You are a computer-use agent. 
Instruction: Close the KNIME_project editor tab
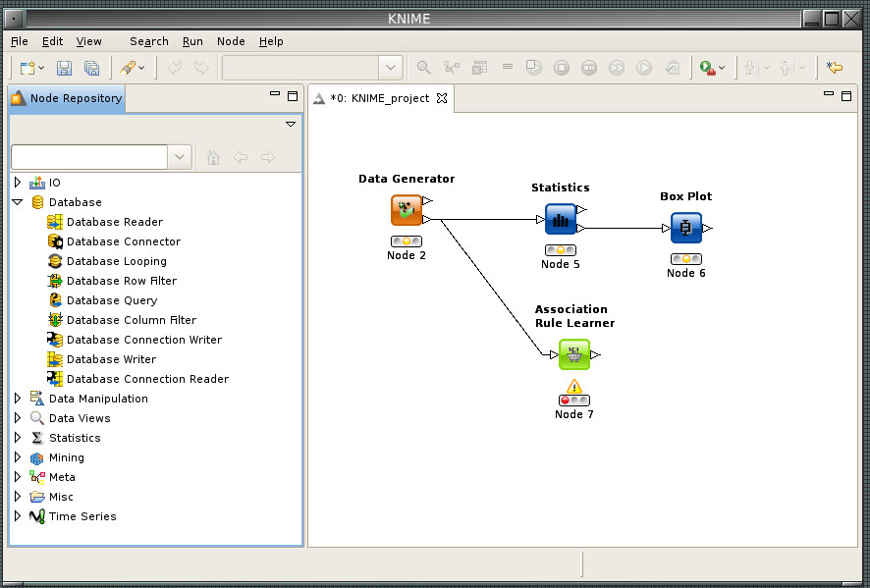pos(442,98)
